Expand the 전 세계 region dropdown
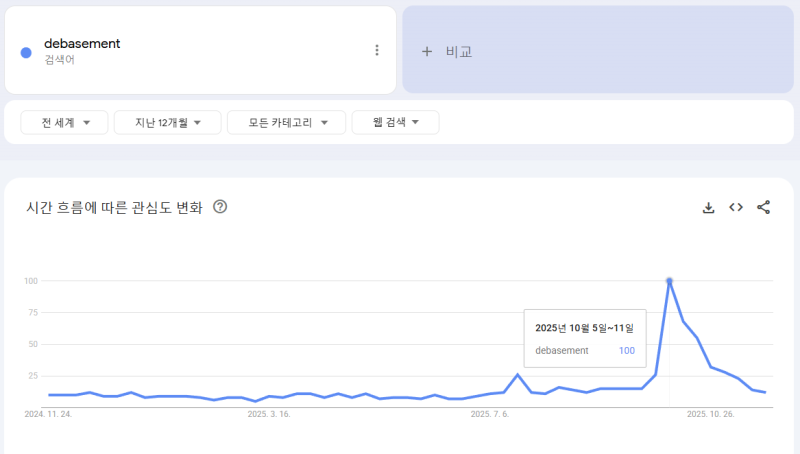This screenshot has width=800, height=454. pos(64,123)
